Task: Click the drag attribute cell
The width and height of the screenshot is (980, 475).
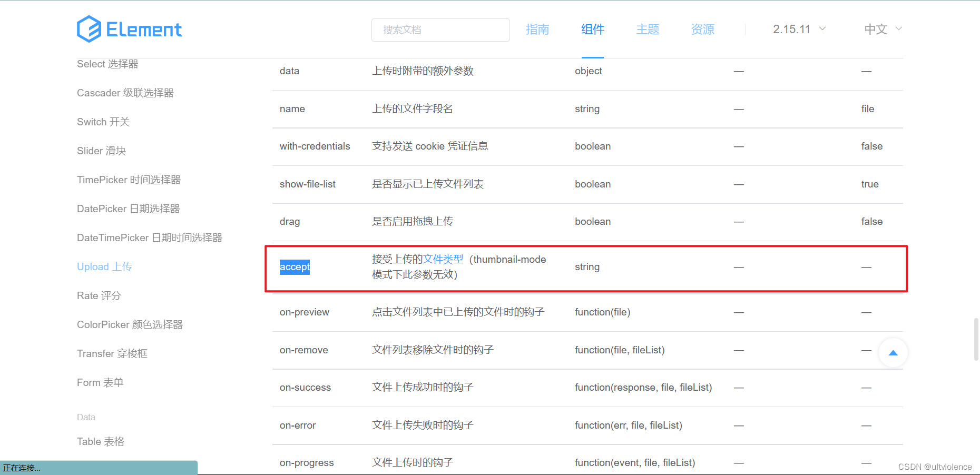Action: click(290, 222)
